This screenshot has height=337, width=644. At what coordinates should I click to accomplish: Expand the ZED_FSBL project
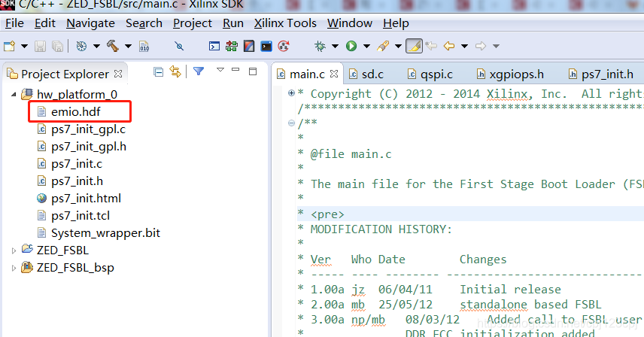click(14, 250)
